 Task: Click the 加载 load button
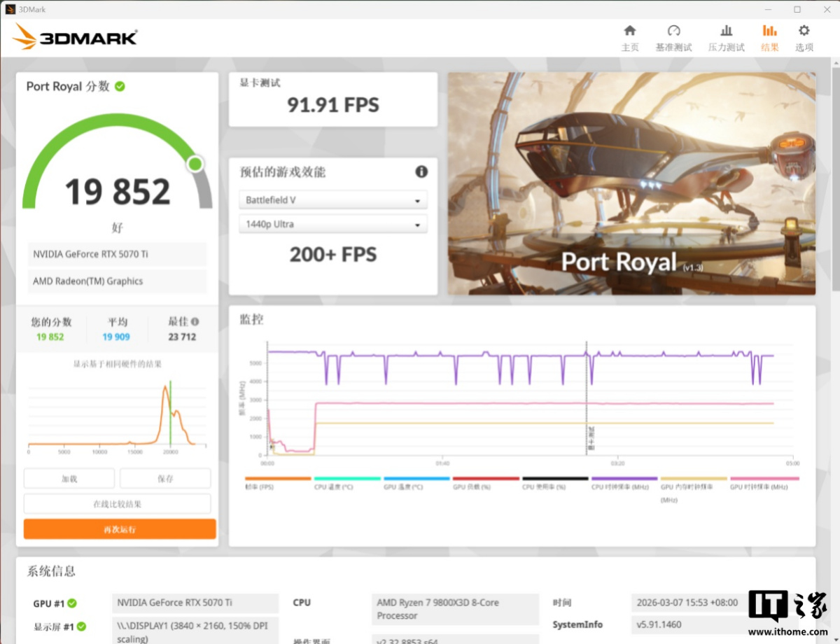[69, 479]
